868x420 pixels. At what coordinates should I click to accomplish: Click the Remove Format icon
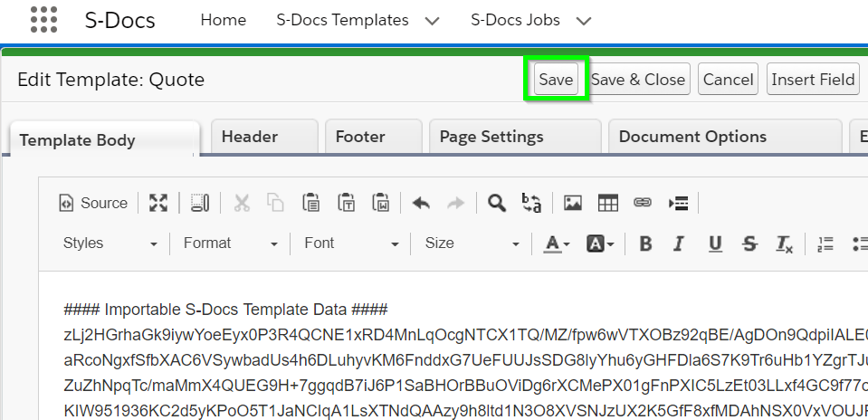(x=785, y=243)
